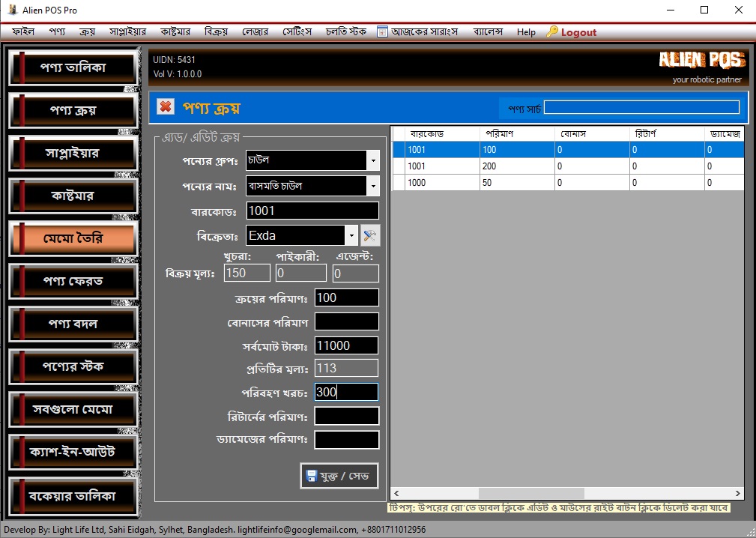The width and height of the screenshot is (756, 538).
Task: Open the ফাইল menu
Action: coord(23,32)
